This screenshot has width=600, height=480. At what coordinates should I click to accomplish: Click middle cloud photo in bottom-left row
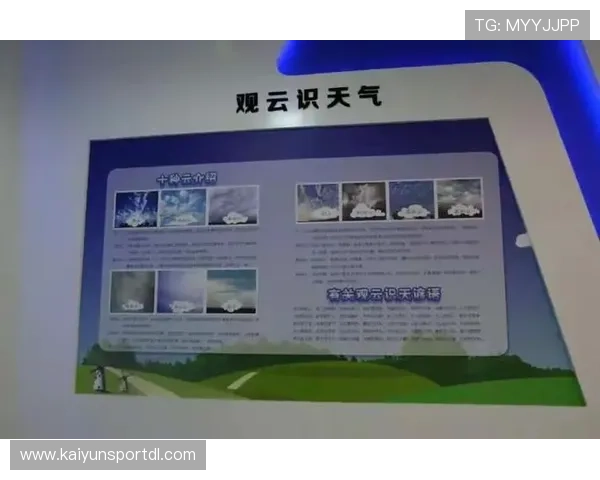click(x=181, y=291)
